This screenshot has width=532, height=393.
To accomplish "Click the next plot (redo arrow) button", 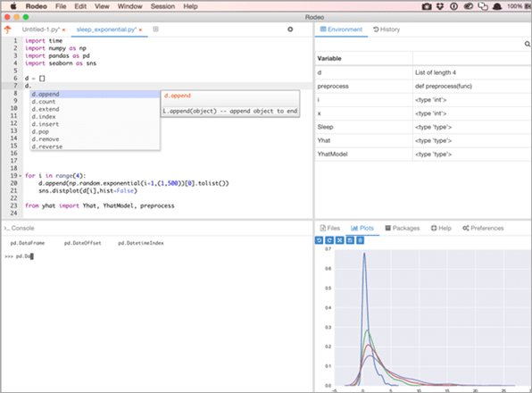I will click(x=329, y=240).
